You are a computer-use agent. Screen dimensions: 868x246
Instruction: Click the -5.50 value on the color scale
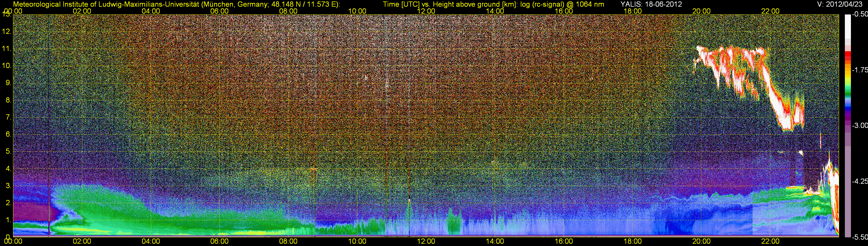tap(860, 237)
